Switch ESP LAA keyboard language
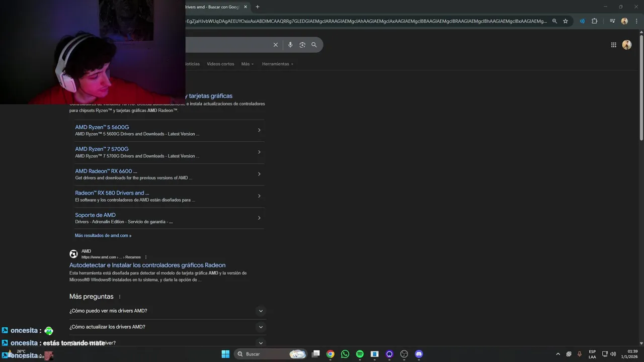The image size is (644, 362). pyautogui.click(x=592, y=354)
